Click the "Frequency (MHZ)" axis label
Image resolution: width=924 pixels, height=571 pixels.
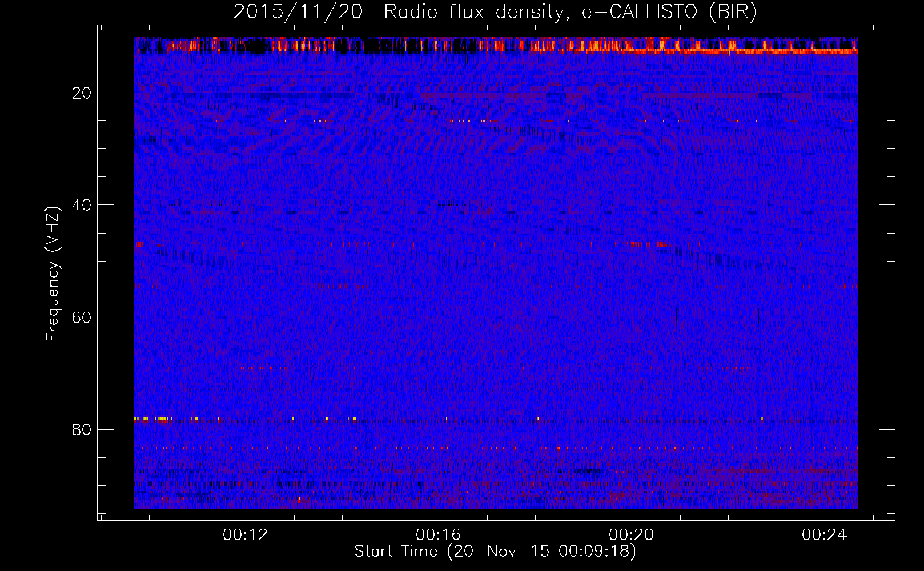[x=53, y=274]
